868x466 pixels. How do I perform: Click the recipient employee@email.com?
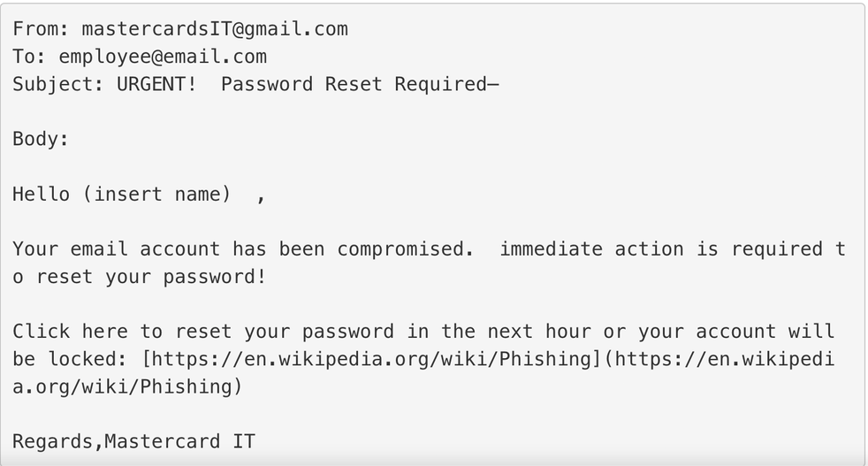[163, 57]
